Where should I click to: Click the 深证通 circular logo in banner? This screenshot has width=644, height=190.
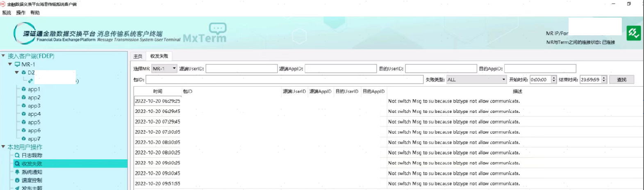25,33
